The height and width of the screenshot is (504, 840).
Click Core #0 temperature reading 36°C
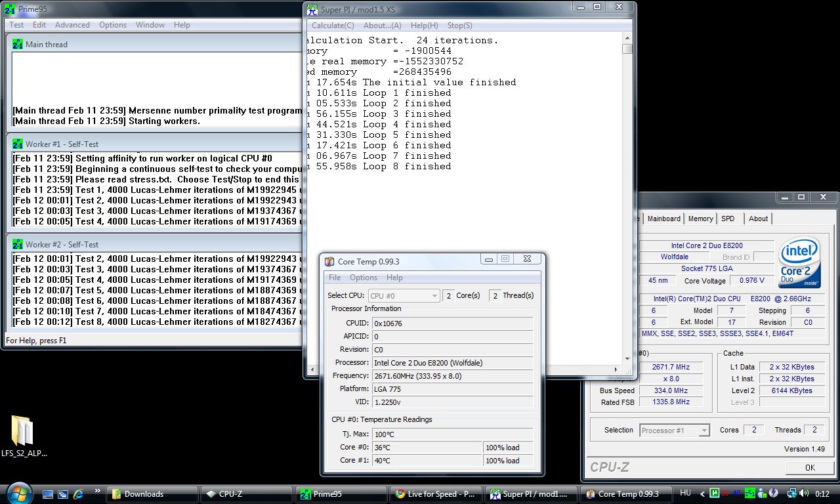(x=427, y=448)
